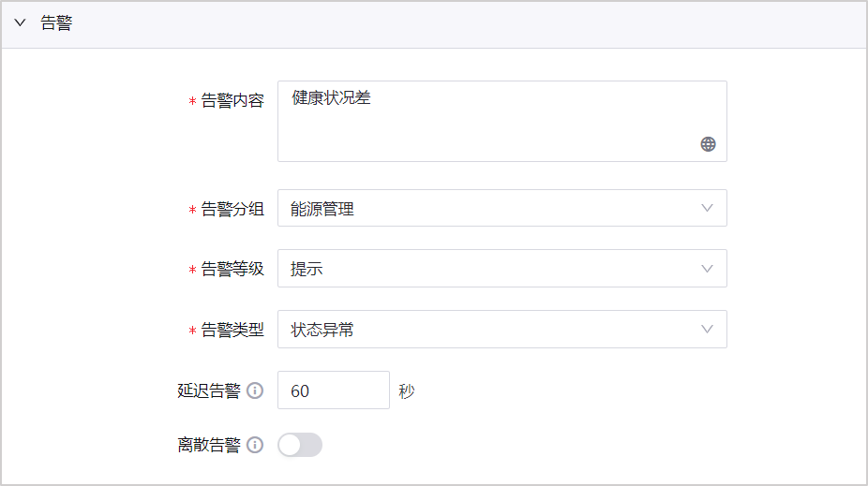Click the 告警类型 field label
This screenshot has width=868, height=486.
point(232,330)
